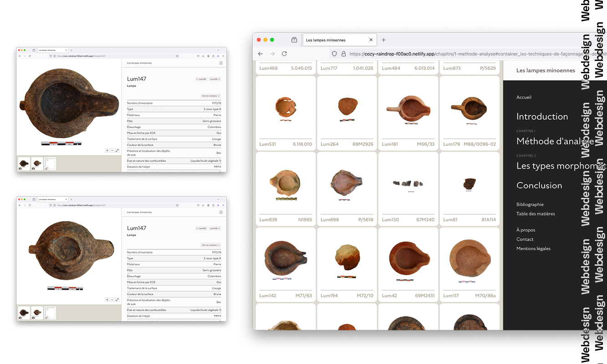Go to next record Lum148 in bottom-left window
The width and height of the screenshot is (607, 364).
click(215, 228)
